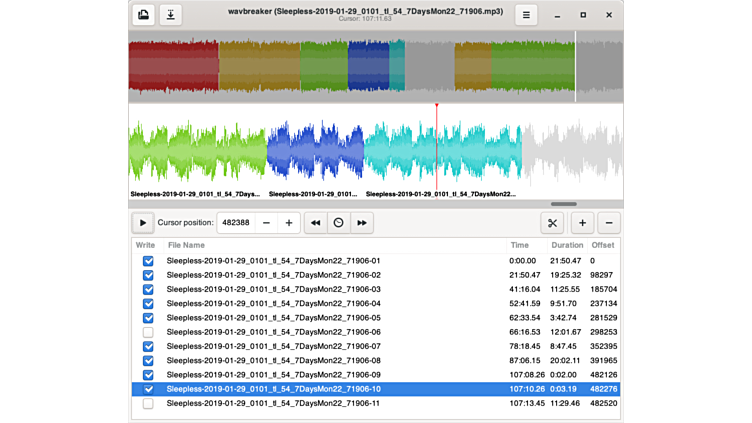Open the hamburger menu
Viewport: 752px width, 423px height.
526,15
